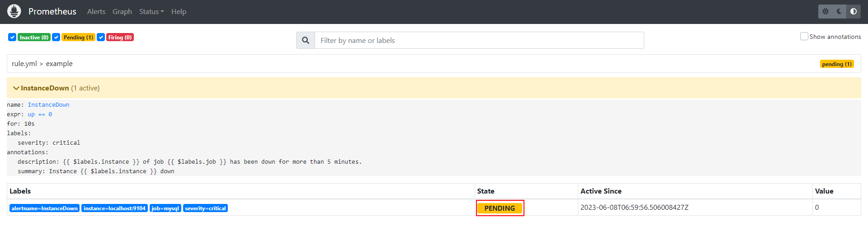Collapse the InstanceDown alert rule chevron
Screen dimensions: 868x227
(x=16, y=88)
